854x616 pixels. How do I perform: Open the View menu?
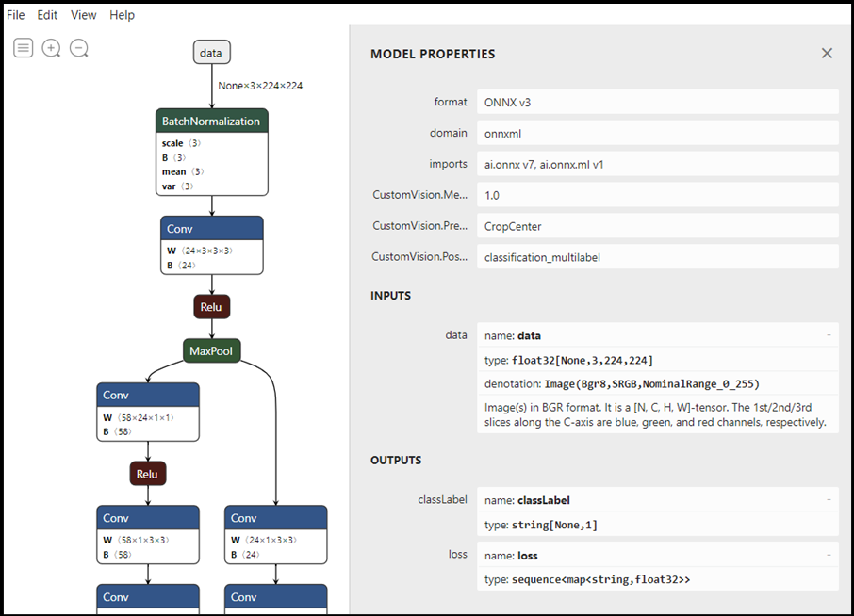(x=84, y=15)
